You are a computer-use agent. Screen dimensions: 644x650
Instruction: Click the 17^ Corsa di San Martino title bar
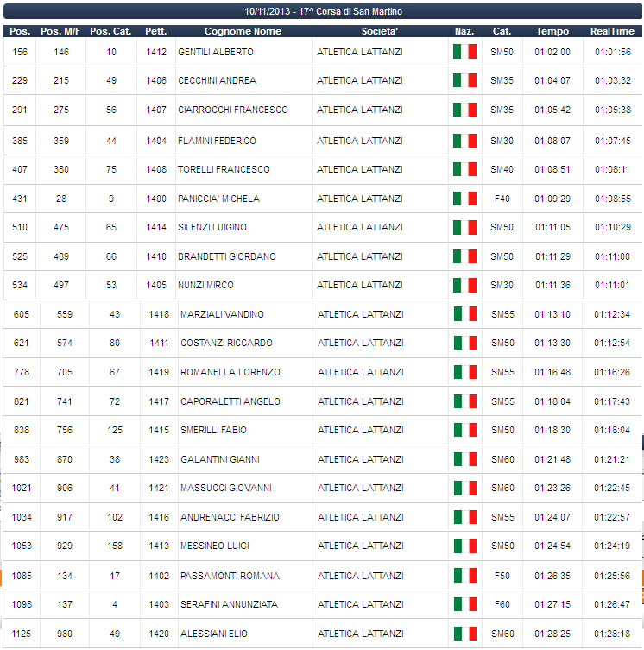(x=323, y=12)
